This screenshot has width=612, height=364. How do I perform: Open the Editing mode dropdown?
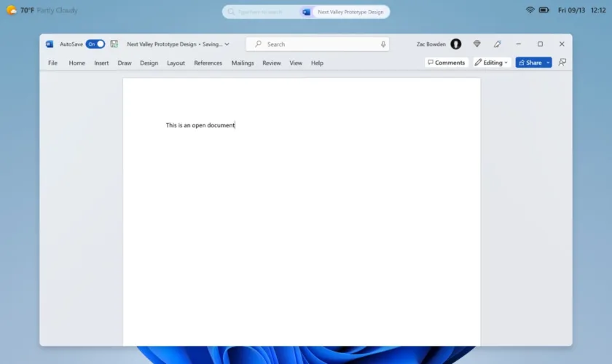tap(492, 63)
